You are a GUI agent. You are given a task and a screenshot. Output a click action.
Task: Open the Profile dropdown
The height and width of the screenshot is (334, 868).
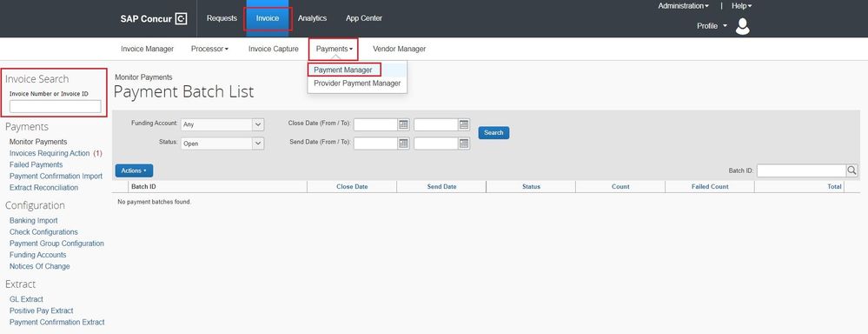(x=712, y=26)
